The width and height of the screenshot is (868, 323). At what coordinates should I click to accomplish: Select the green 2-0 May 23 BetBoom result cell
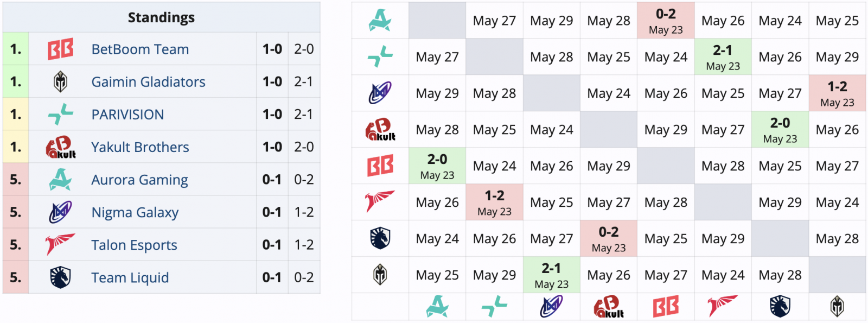click(x=437, y=166)
